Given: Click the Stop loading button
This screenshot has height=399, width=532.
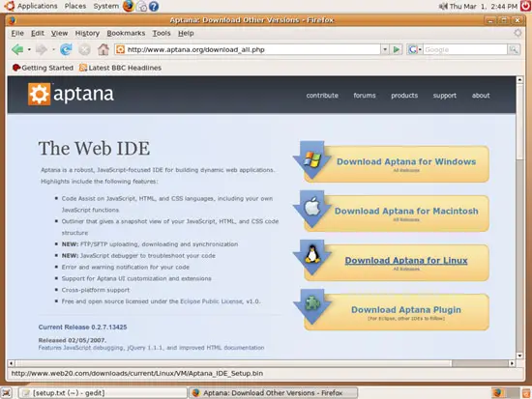Looking at the screenshot, I should (84, 50).
